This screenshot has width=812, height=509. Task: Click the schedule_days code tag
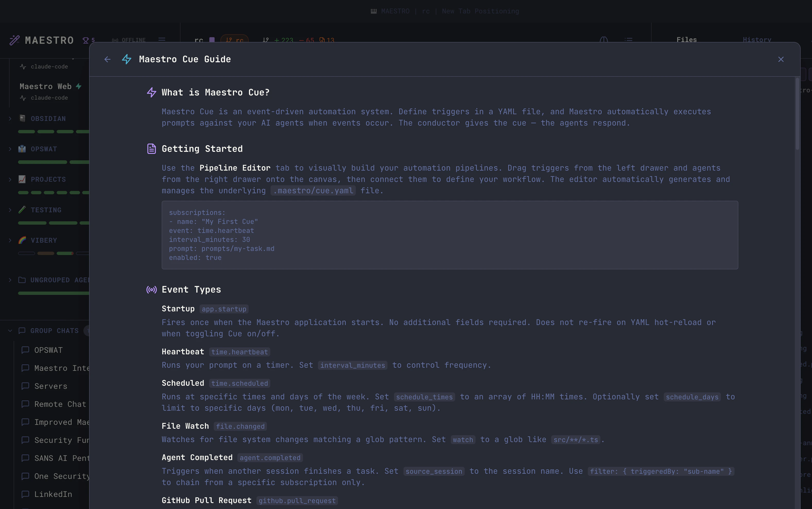tap(692, 397)
